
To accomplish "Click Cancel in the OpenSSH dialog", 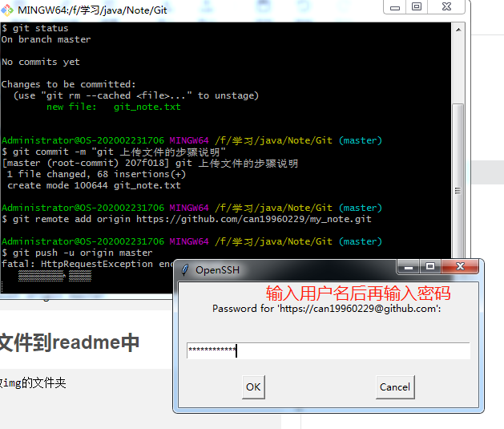I will coord(395,387).
